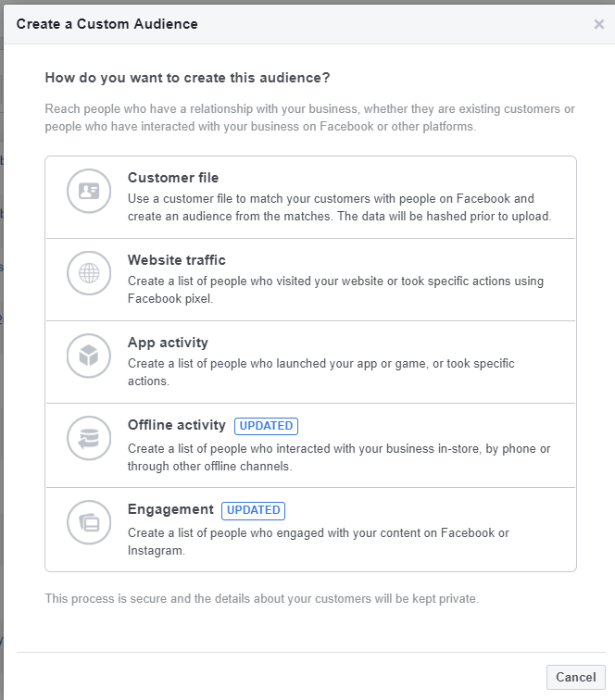The image size is (615, 700).
Task: Click the Offline activity store icon
Action: (89, 439)
